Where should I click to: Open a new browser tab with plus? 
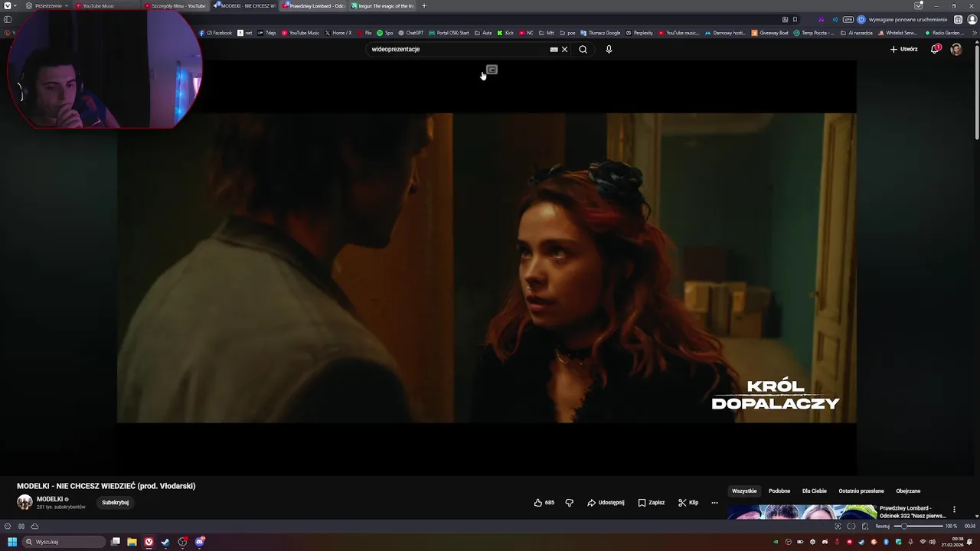(424, 6)
